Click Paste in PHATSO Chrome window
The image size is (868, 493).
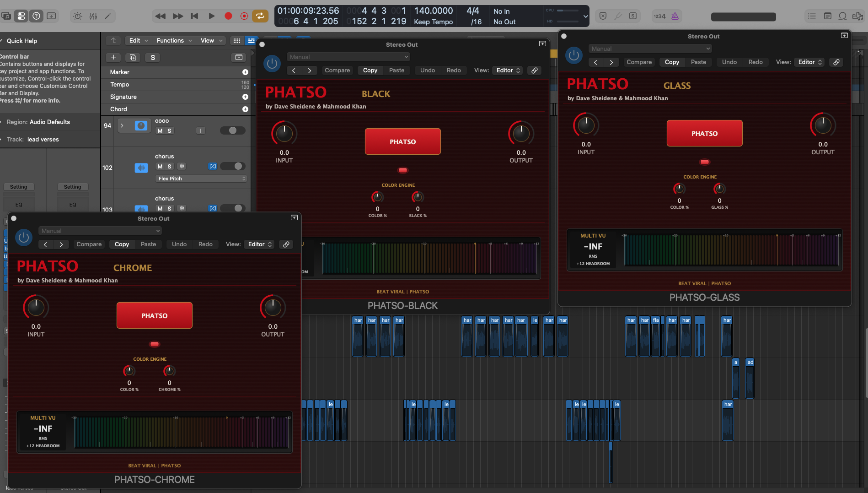(x=148, y=244)
